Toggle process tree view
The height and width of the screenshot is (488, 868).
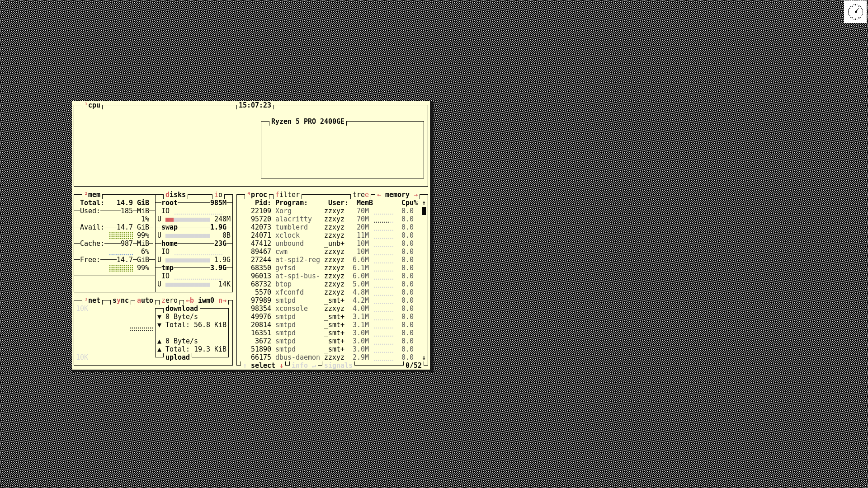(x=361, y=195)
